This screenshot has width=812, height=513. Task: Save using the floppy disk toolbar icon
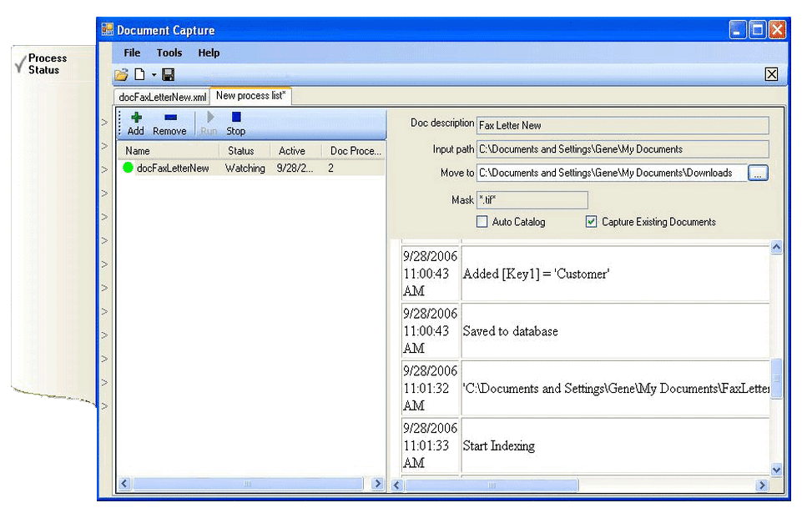pos(168,74)
